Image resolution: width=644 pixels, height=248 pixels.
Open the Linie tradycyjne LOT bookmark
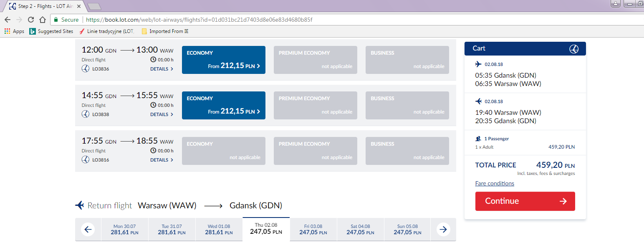point(106,31)
